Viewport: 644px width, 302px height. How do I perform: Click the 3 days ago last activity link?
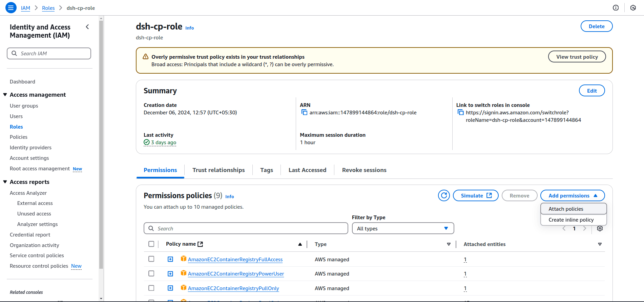tap(164, 142)
